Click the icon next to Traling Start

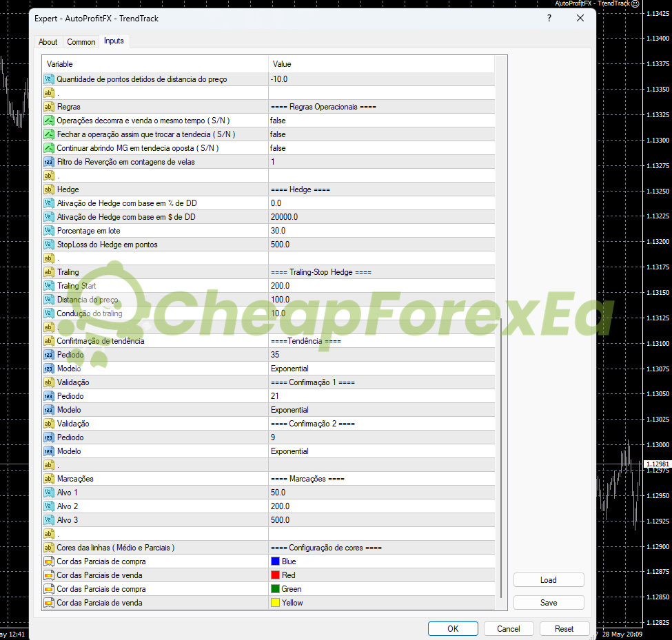[49, 286]
